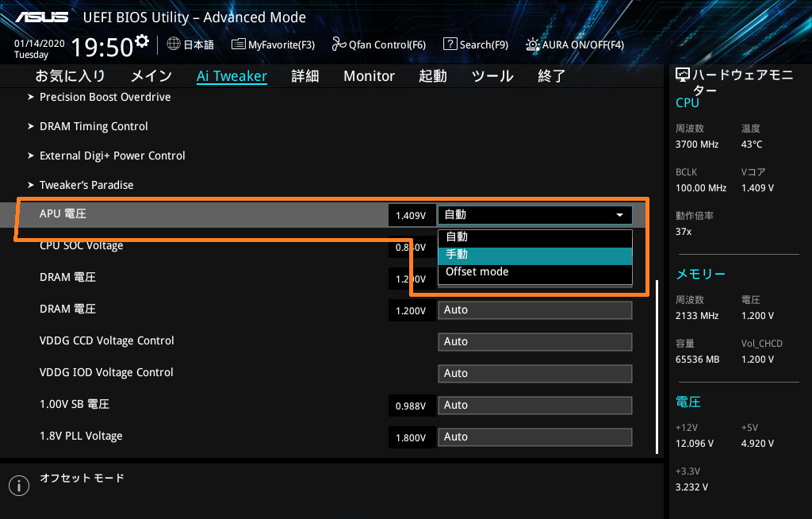
Task: Click the settings gear icon beside the clock
Action: pos(142,41)
